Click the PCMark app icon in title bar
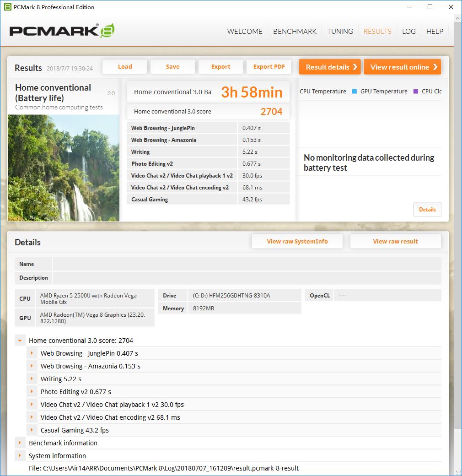Screen dimensions: 462x476 [x=7, y=7]
